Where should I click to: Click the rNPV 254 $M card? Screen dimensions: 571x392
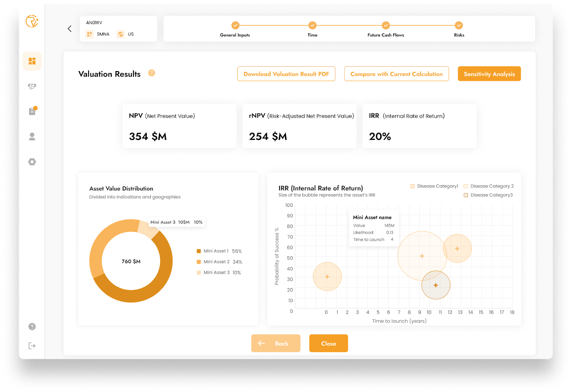tap(299, 126)
